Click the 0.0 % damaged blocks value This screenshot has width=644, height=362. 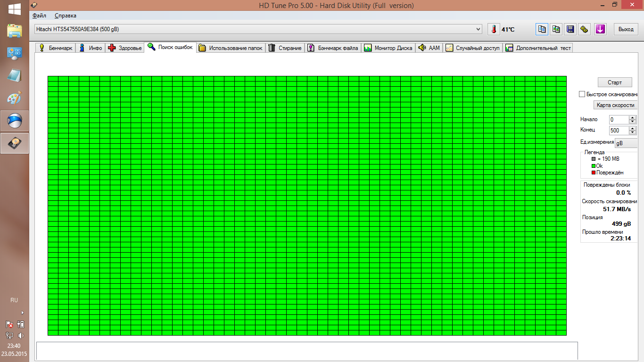(x=623, y=193)
